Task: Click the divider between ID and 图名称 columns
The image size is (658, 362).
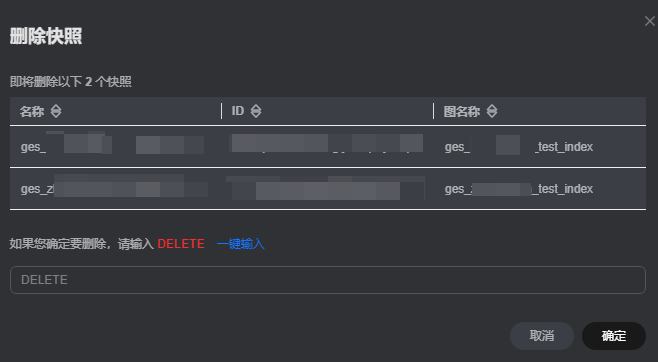Action: coord(433,111)
